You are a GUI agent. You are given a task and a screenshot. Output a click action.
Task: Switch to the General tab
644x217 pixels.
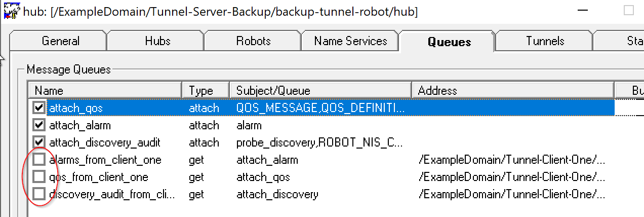(61, 41)
